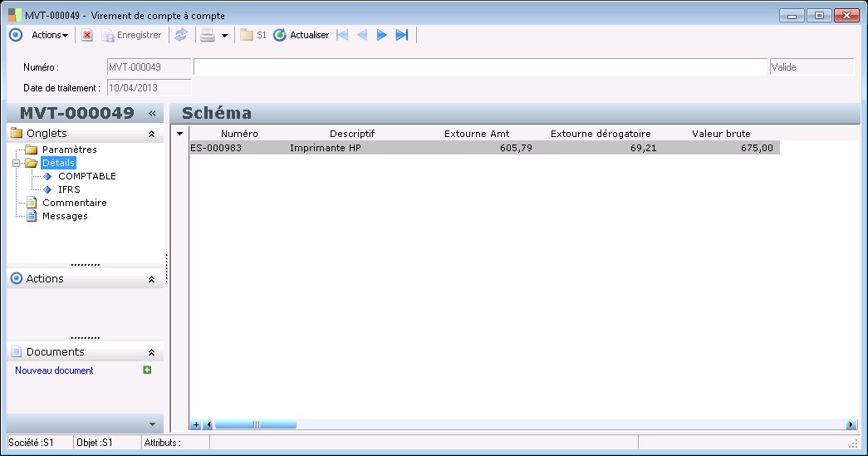Click the Nouveau document link

pyautogui.click(x=54, y=370)
